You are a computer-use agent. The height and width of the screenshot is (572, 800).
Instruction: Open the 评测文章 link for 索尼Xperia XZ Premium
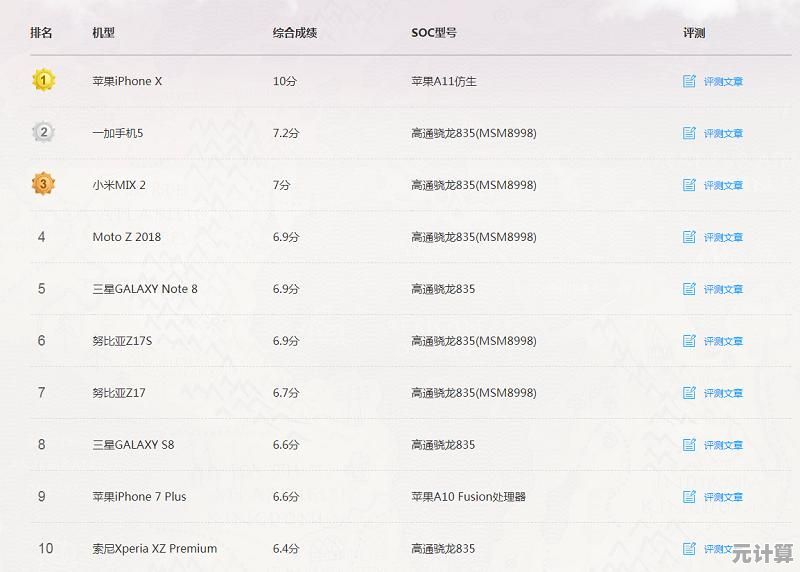pos(718,549)
